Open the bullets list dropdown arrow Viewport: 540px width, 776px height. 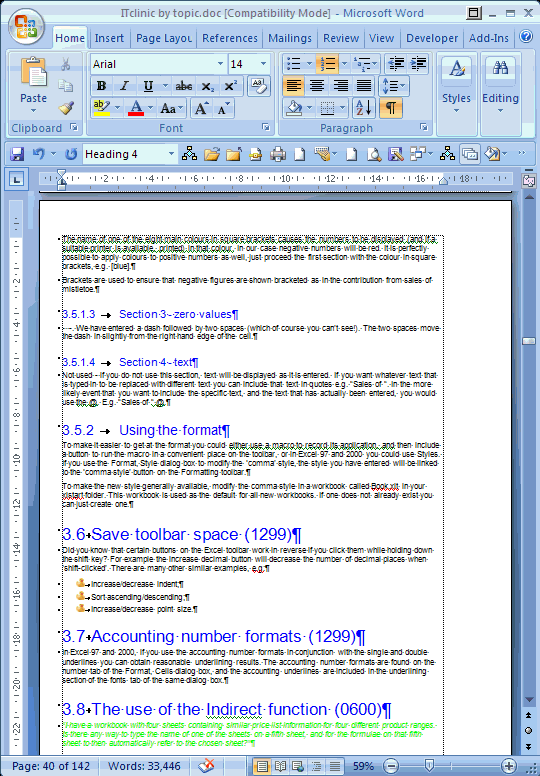click(309, 63)
